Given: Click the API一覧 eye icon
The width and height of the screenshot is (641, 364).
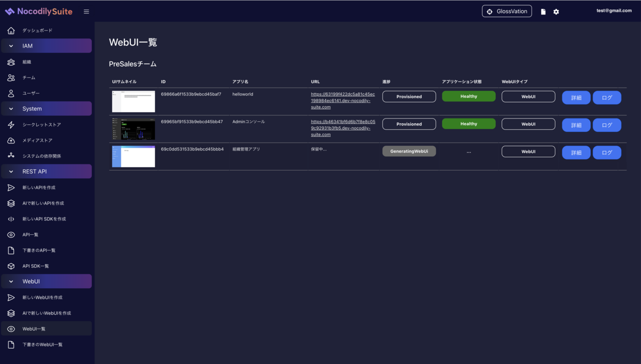Looking at the screenshot, I should click(x=11, y=235).
